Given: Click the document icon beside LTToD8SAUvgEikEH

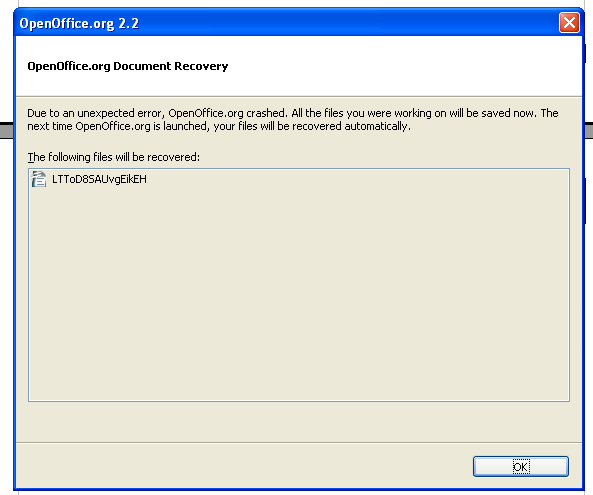Looking at the screenshot, I should point(39,179).
